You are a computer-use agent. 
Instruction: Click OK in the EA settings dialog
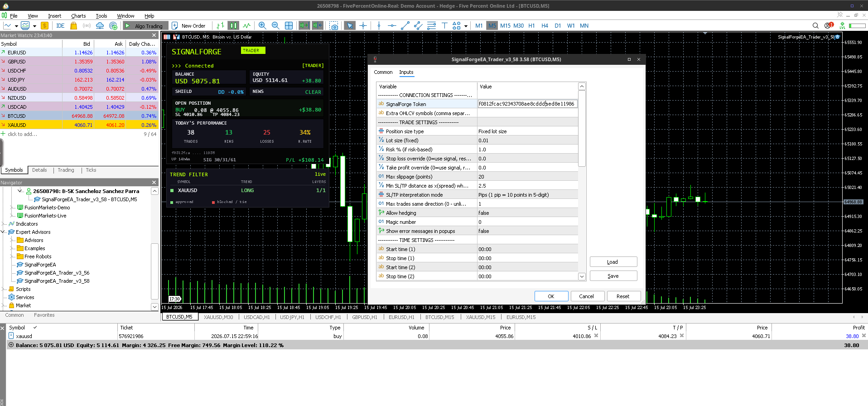coord(551,296)
